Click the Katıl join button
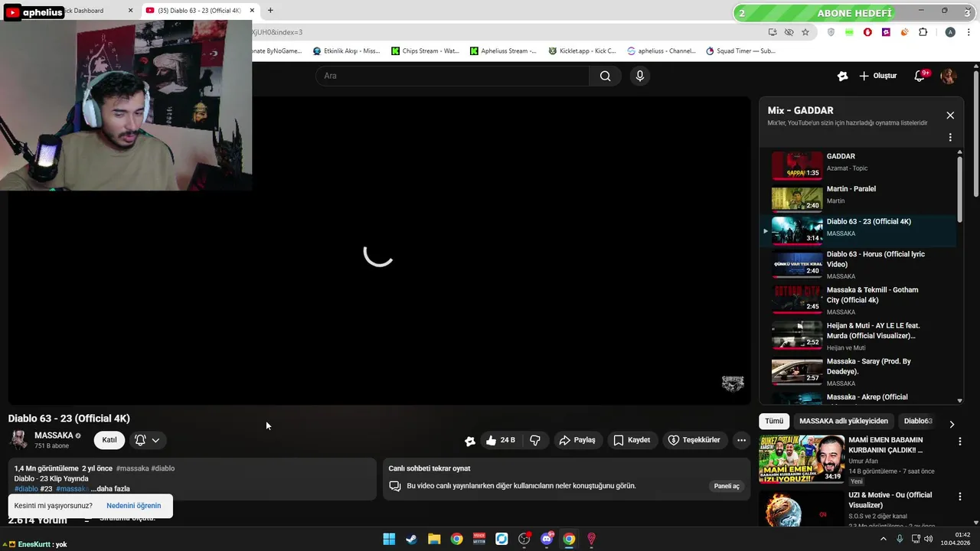The height and width of the screenshot is (551, 980). (x=109, y=440)
